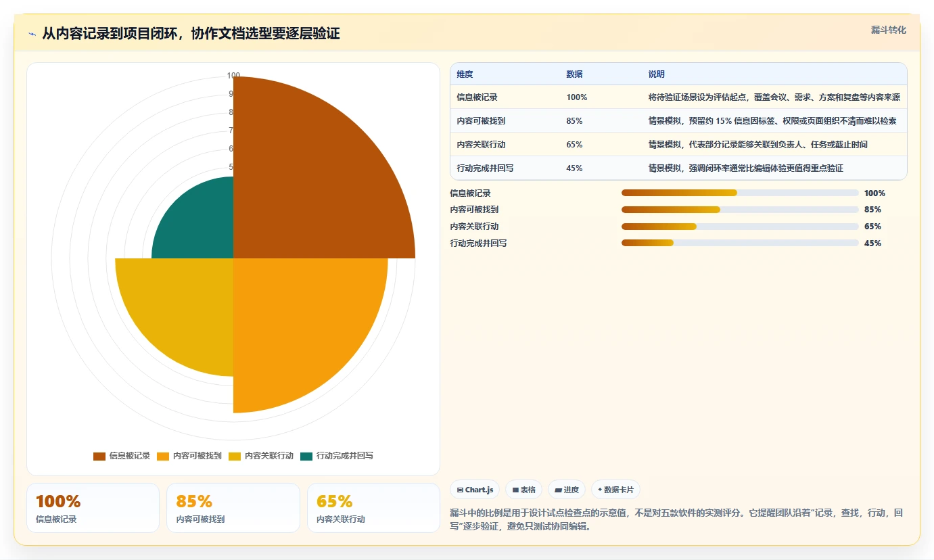
Task: Click the footnote paragraph about 漏斗中的比例
Action: pyautogui.click(x=676, y=519)
